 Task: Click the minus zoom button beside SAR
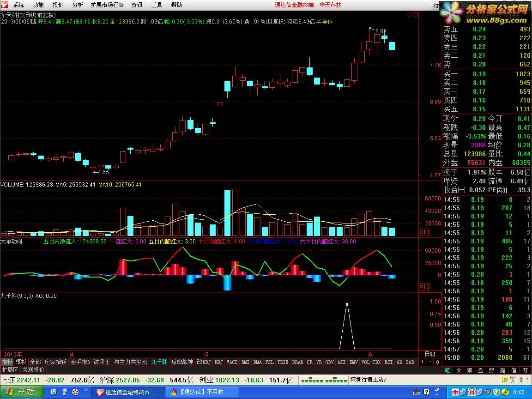pyautogui.click(x=429, y=362)
